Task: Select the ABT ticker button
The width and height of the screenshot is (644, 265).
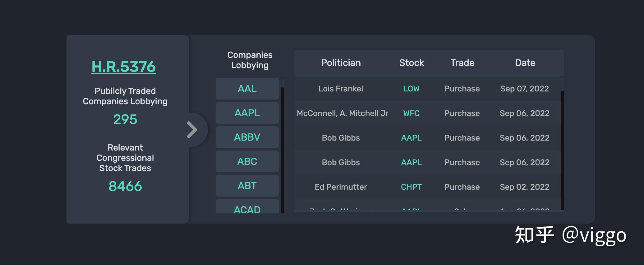Action: (x=247, y=186)
